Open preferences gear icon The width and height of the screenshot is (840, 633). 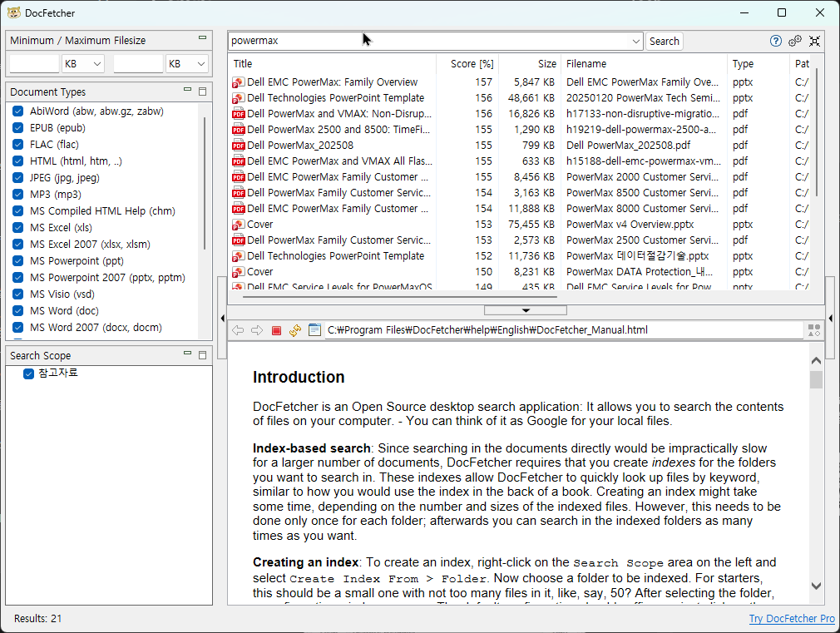tap(795, 41)
